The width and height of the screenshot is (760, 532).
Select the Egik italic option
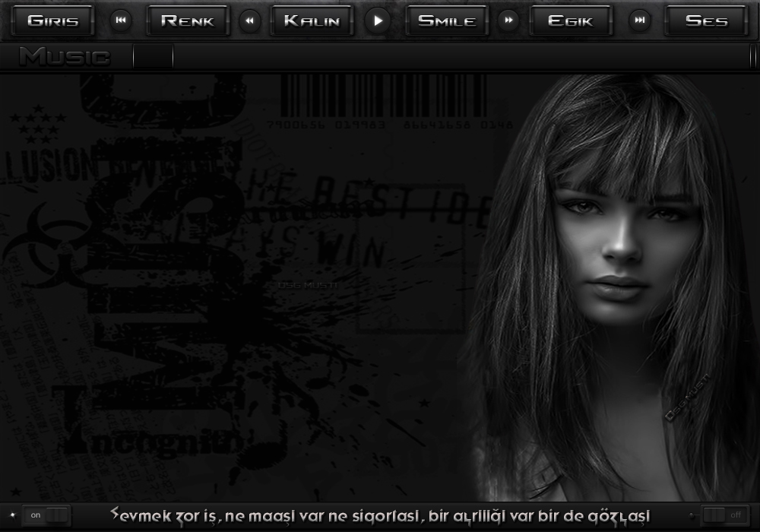[570, 21]
